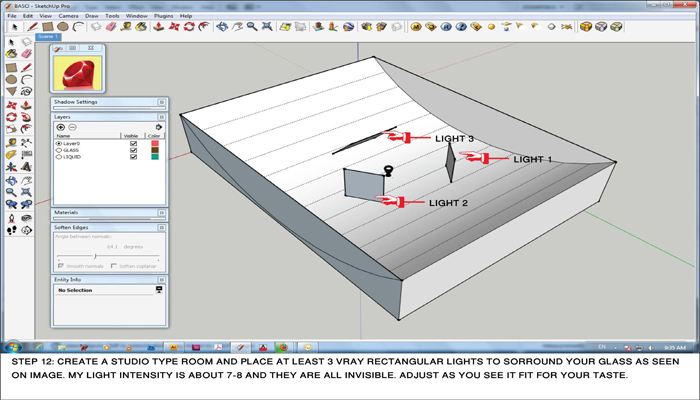Collapse the Soften Edges panel
700x400 pixels.
(x=161, y=228)
